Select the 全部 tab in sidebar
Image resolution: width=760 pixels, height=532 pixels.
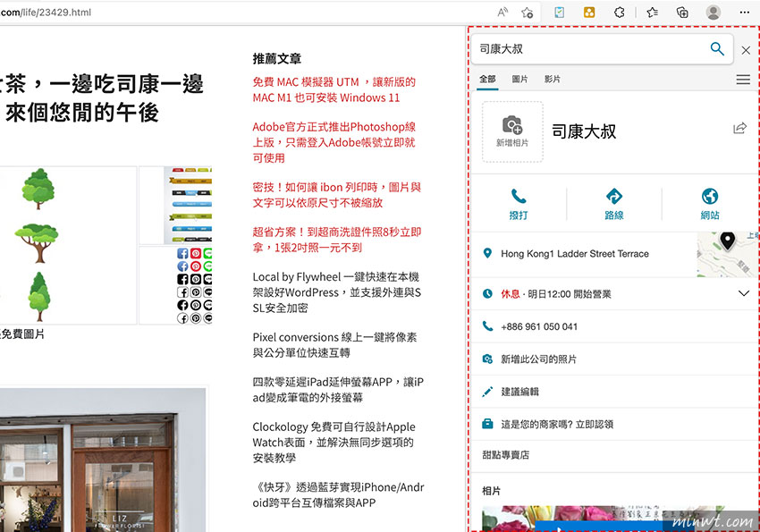487,79
